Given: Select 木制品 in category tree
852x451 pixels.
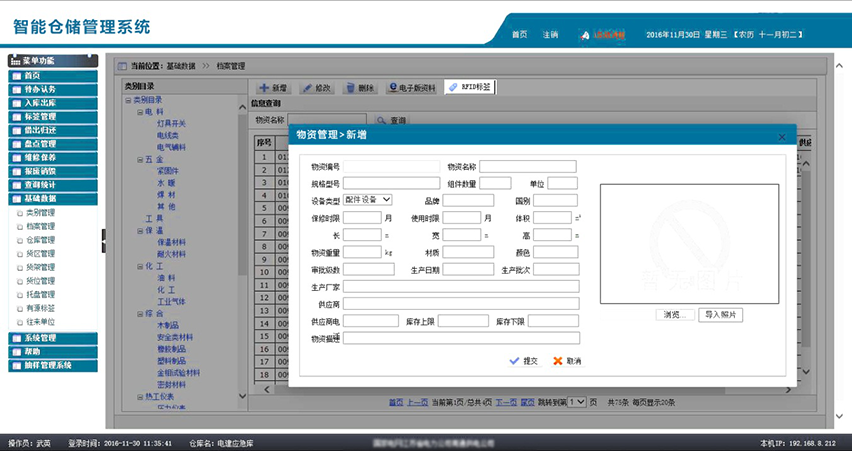Looking at the screenshot, I should point(168,325).
